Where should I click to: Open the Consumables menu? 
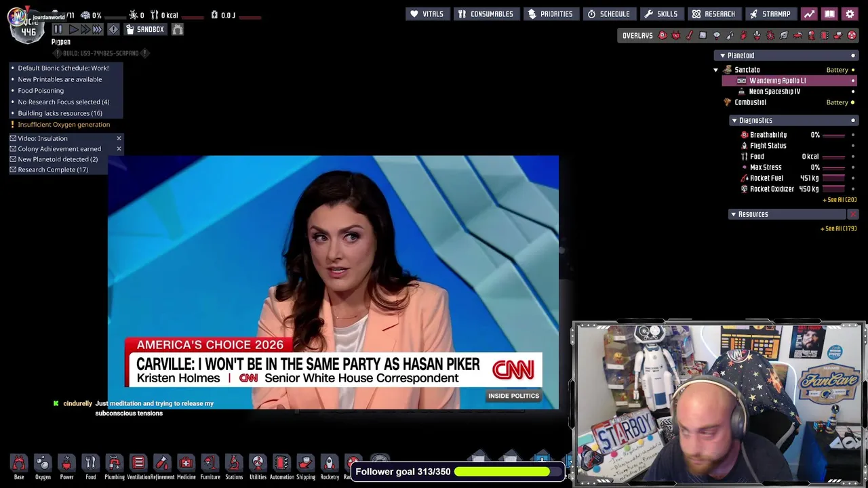click(x=486, y=14)
